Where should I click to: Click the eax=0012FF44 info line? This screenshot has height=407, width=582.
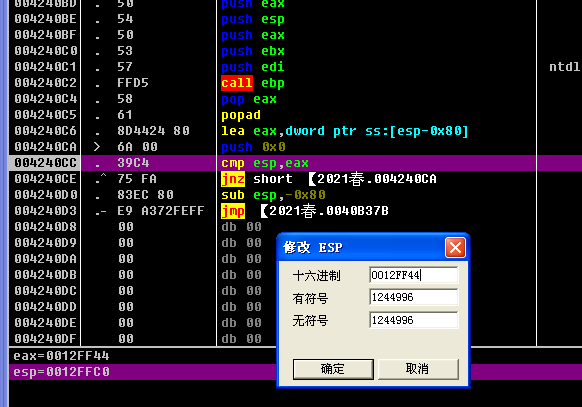pyautogui.click(x=61, y=356)
